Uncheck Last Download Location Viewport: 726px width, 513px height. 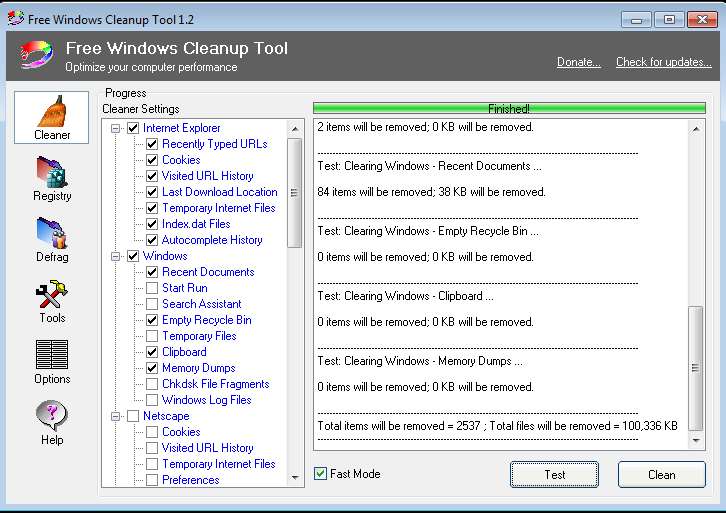click(x=152, y=192)
